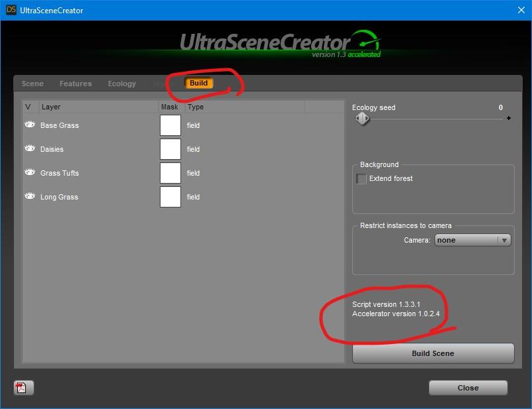Click the Ecology seed value 0
Screen dimensions: 532x409
pos(501,107)
